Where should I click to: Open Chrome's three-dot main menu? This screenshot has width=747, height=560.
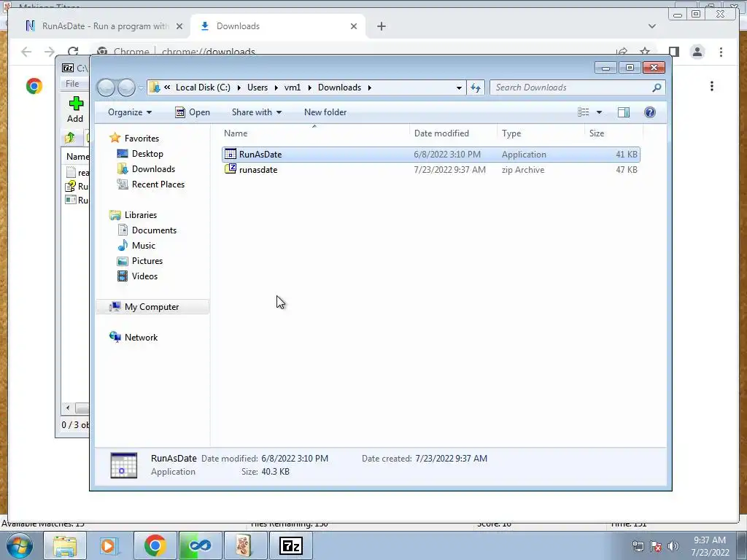click(721, 52)
